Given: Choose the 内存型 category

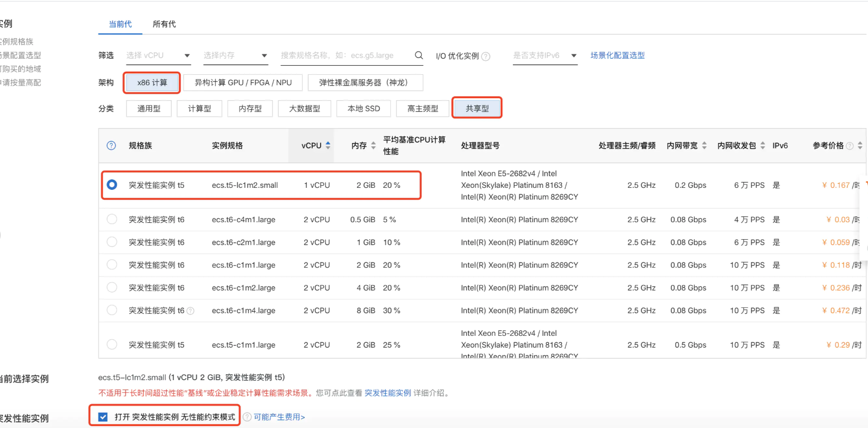Looking at the screenshot, I should (250, 109).
